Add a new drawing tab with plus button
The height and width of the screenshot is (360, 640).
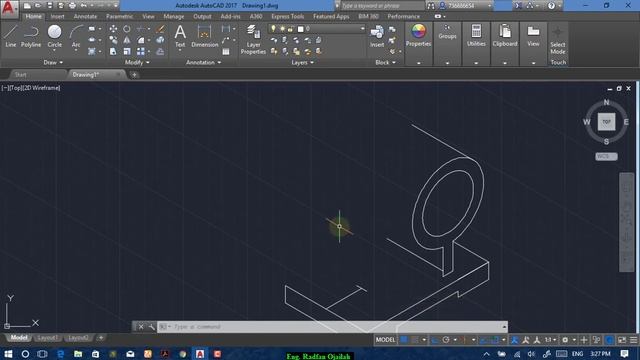click(134, 75)
